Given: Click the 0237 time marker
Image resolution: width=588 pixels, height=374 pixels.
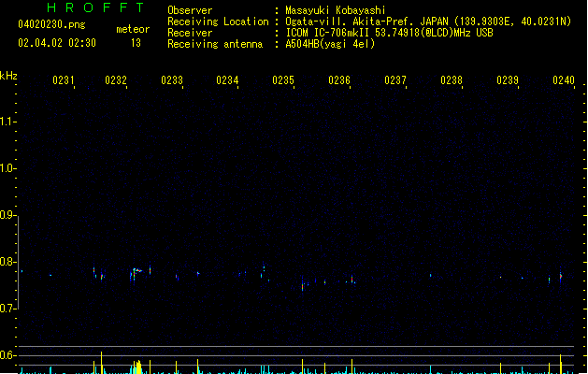Looking at the screenshot, I should click(394, 80).
